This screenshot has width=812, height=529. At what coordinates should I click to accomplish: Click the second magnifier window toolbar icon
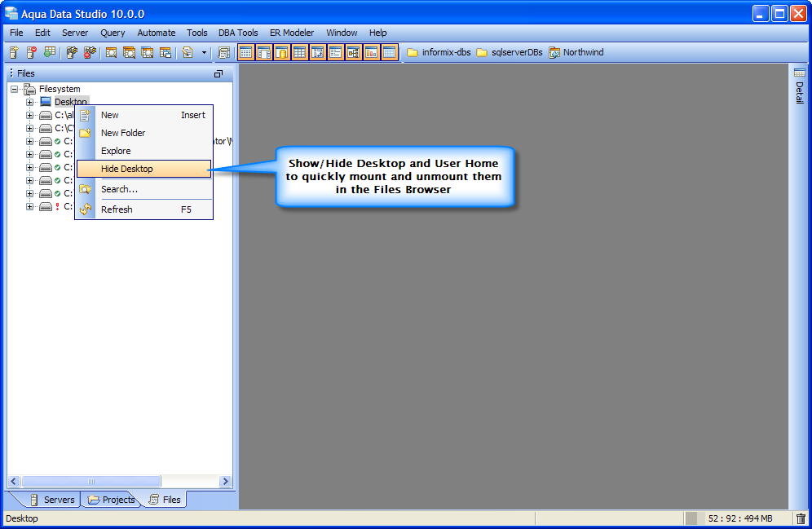[129, 52]
